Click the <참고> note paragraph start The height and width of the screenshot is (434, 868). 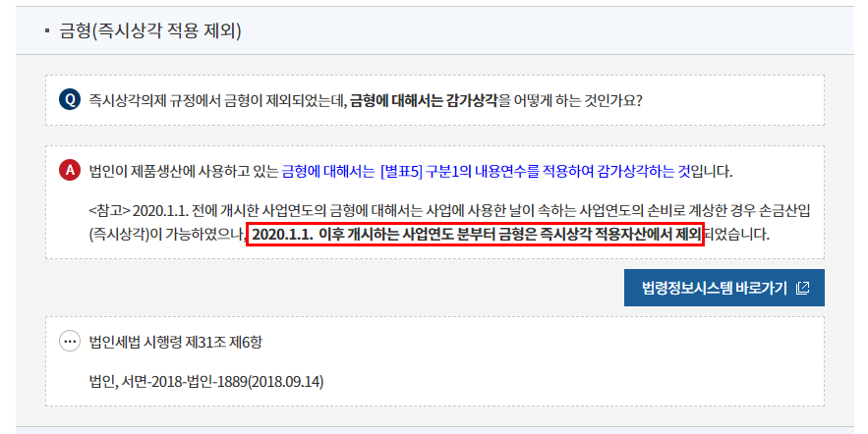[x=110, y=211]
